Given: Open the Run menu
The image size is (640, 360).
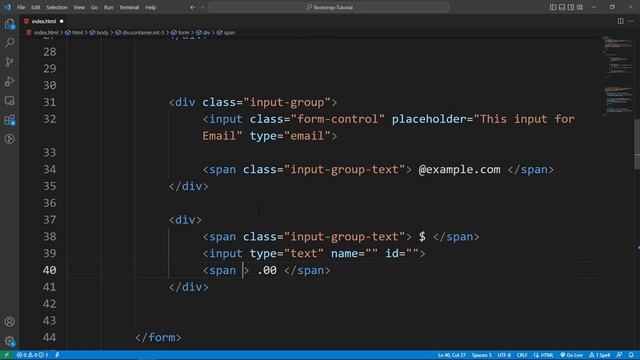Looking at the screenshot, I should pyautogui.click(x=108, y=7).
